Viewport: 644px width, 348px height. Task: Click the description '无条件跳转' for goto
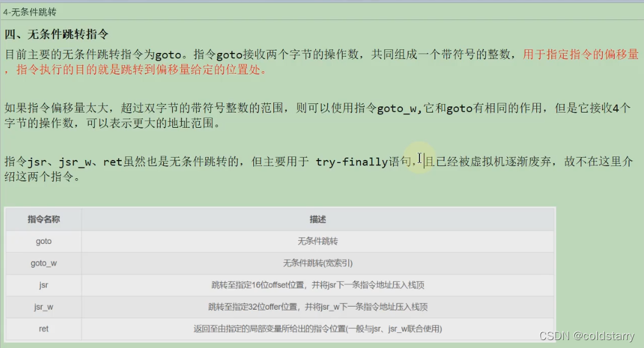(x=318, y=242)
